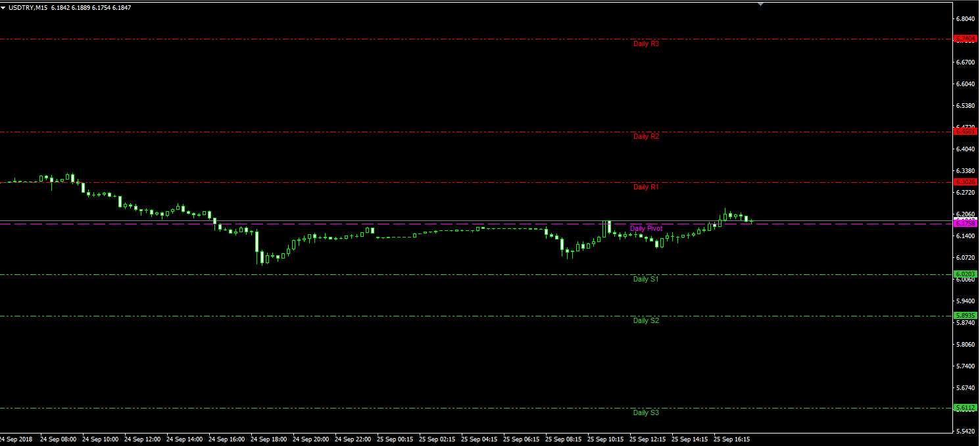Click the Daily R1 text label
Screen dimensions: 980x446
[645, 187]
